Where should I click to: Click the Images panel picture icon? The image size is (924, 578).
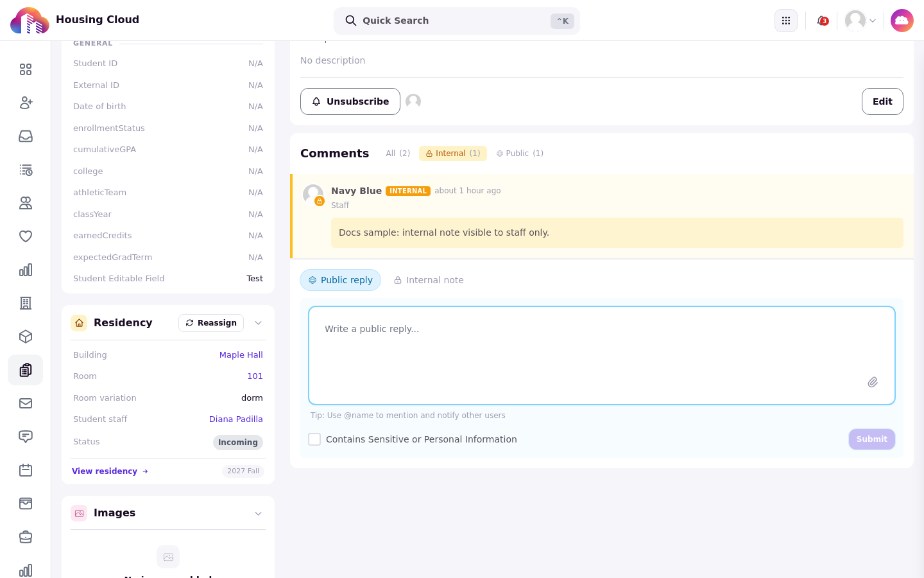coord(79,513)
